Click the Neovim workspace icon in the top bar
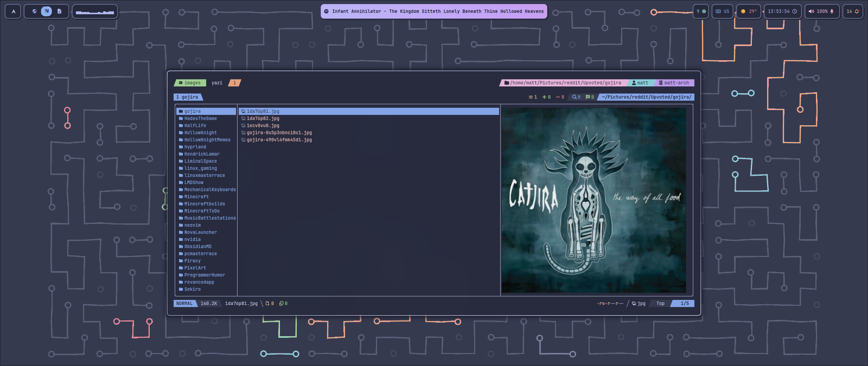Viewport: 868px width, 366px height. [x=46, y=11]
